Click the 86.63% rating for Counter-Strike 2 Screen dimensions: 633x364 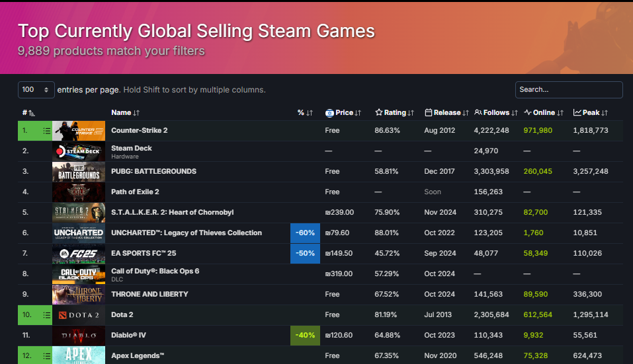[x=387, y=131]
